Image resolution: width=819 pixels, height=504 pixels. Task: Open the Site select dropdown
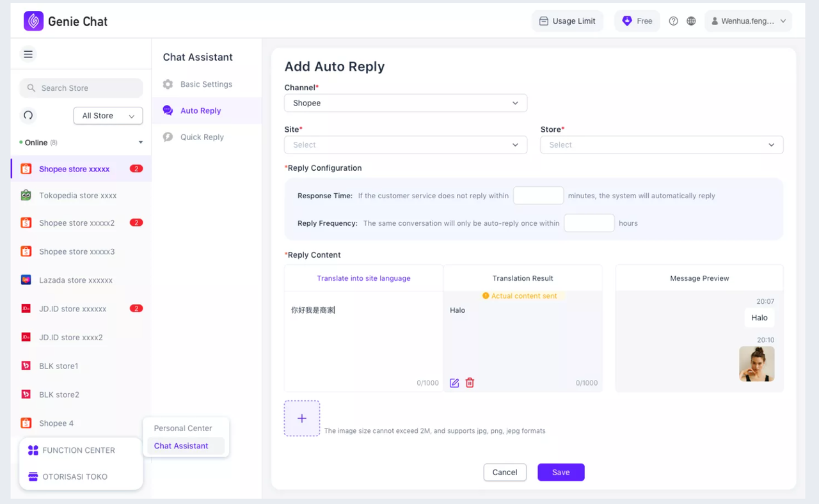click(x=406, y=145)
